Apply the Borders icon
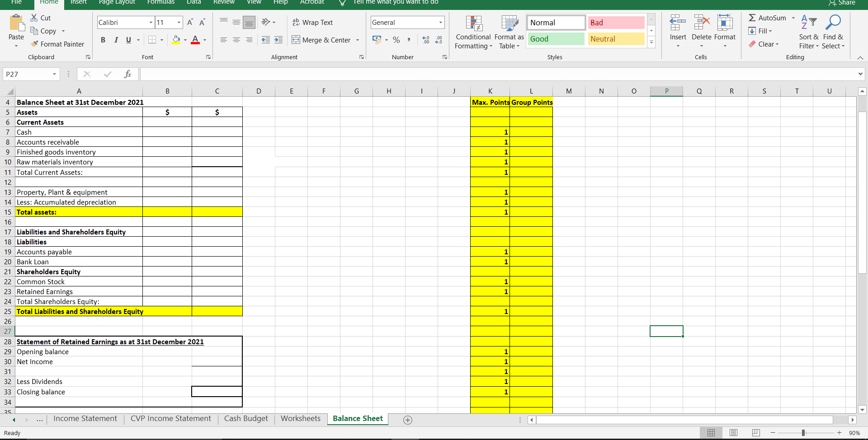 tap(152, 40)
